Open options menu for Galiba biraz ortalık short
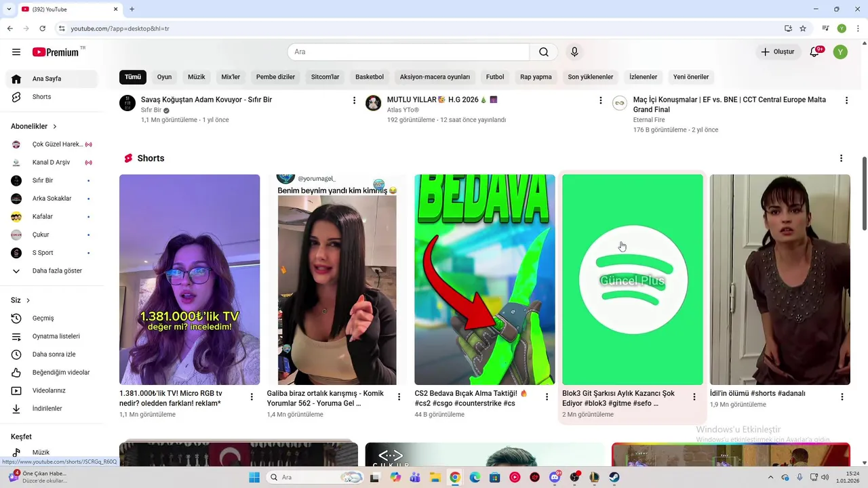 tap(399, 397)
